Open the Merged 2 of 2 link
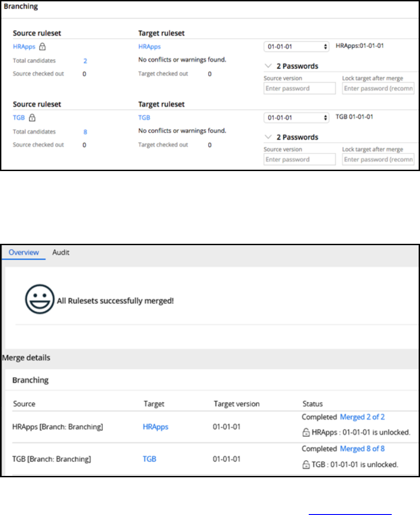 click(x=362, y=417)
